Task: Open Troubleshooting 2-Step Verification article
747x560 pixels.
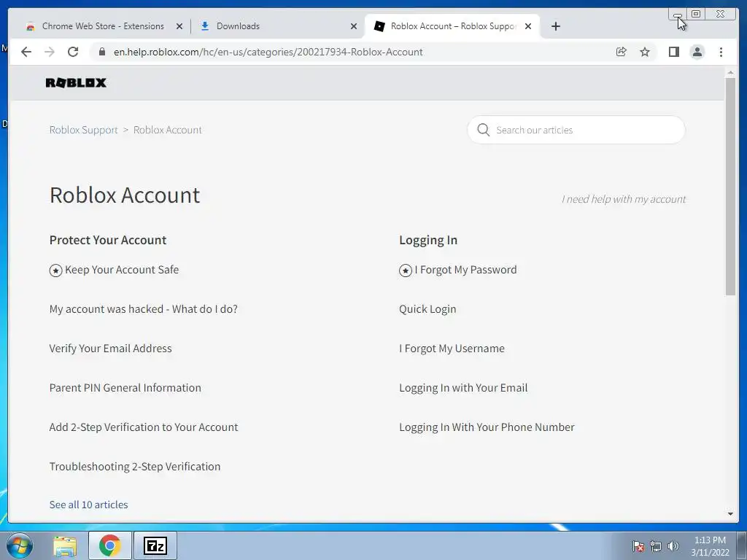Action: (x=135, y=467)
